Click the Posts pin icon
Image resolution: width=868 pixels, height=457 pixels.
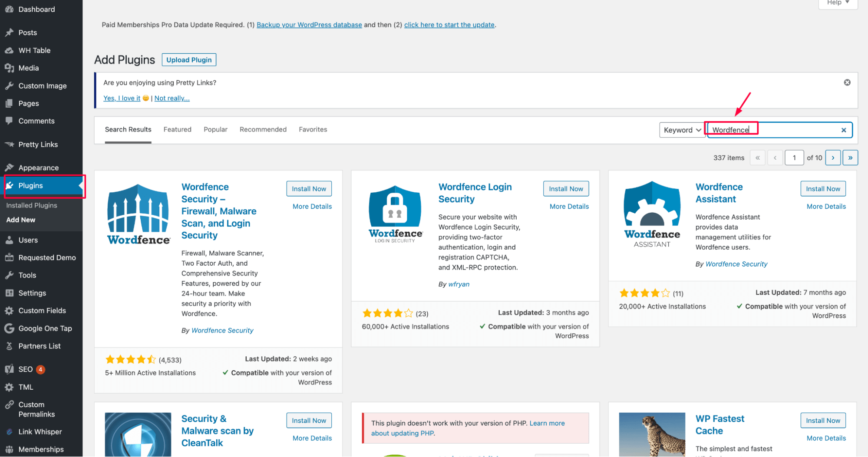pos(9,33)
